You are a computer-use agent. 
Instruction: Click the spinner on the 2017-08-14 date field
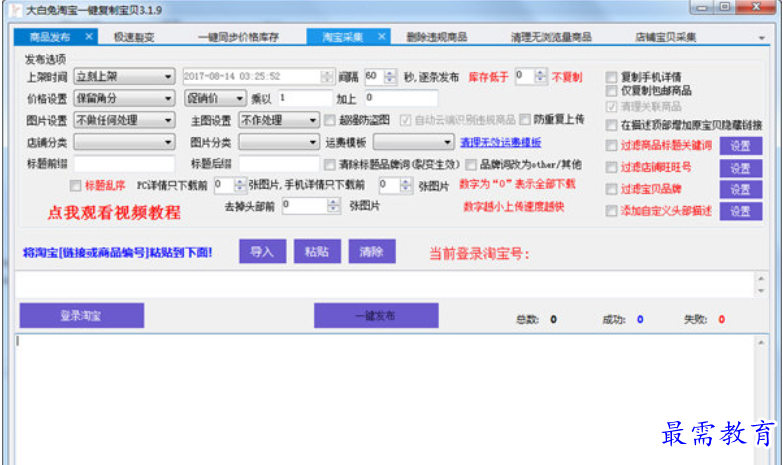pos(327,76)
